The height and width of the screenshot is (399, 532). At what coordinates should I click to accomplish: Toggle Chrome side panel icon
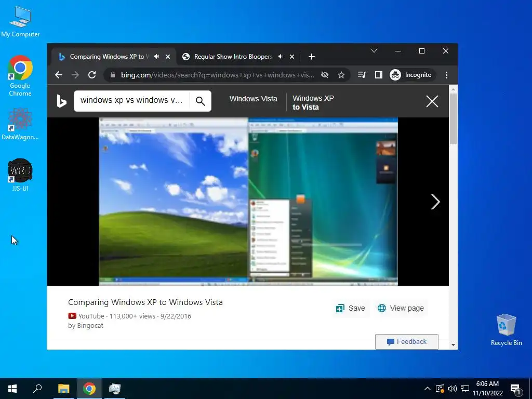pos(379,75)
